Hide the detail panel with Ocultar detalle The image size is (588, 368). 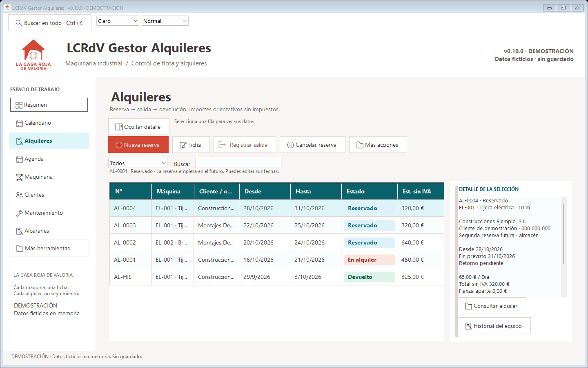coord(139,127)
